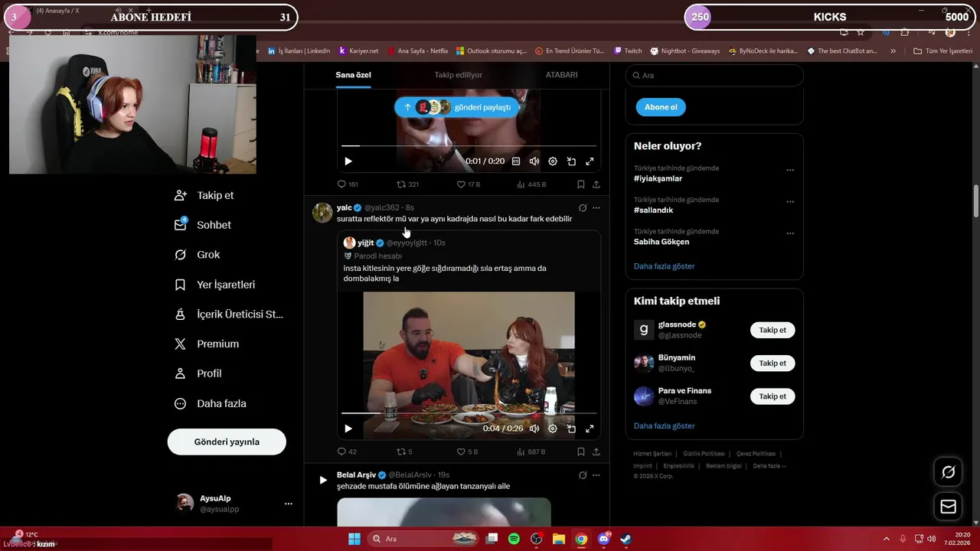Viewport: 980px width, 551px height.
Task: Open Sohbet messages in the sidebar
Action: click(202, 225)
